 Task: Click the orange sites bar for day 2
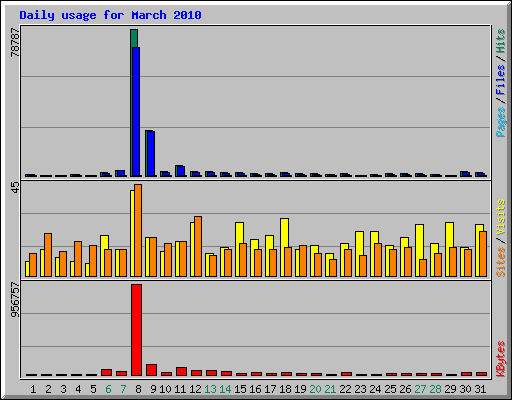pyautogui.click(x=48, y=255)
